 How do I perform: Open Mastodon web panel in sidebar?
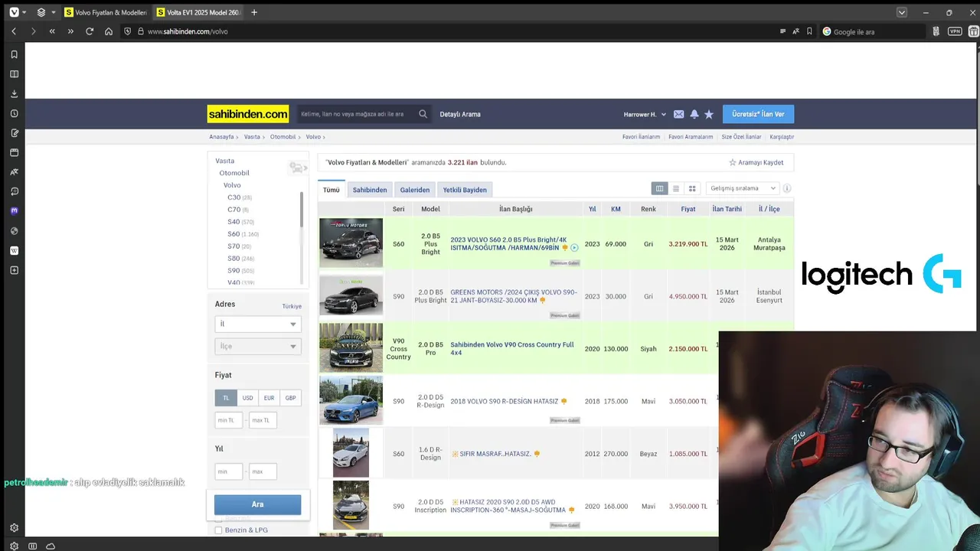pyautogui.click(x=14, y=211)
